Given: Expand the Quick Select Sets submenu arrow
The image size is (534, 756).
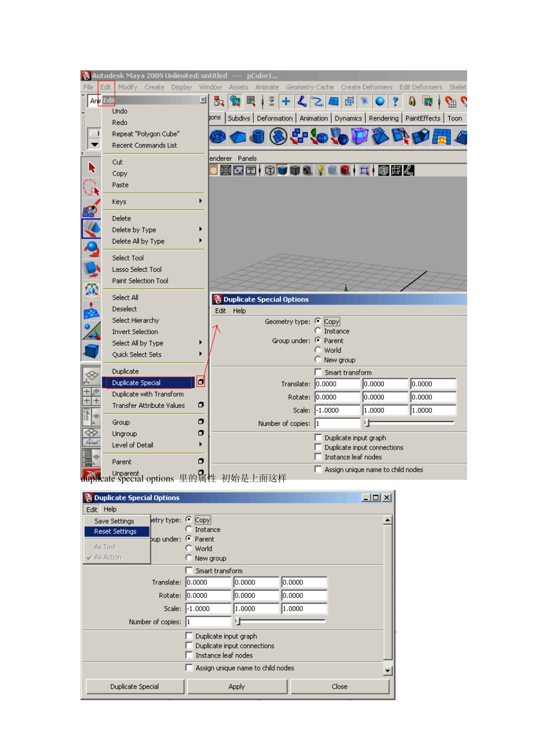Looking at the screenshot, I should 201,354.
